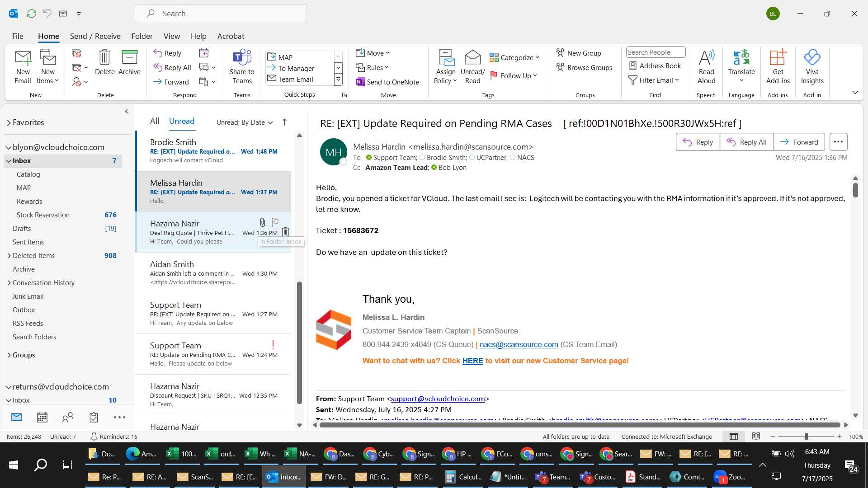This screenshot has width=868, height=488.
Task: Open Get Add-ins
Action: [x=778, y=67]
